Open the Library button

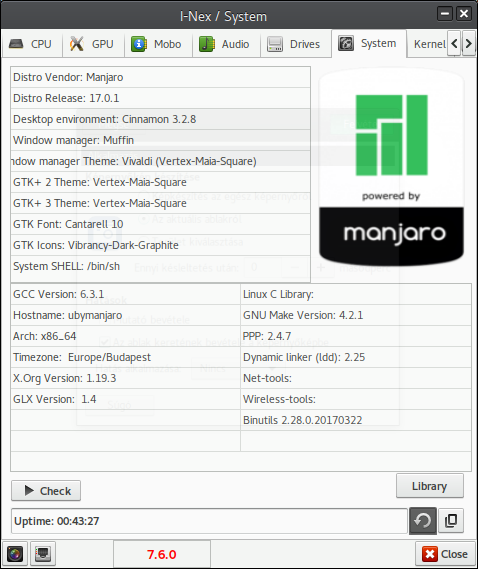point(430,486)
